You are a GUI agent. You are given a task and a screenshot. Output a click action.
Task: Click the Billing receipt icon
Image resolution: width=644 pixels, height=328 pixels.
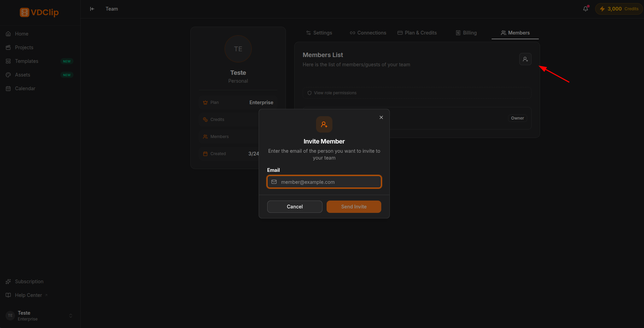(458, 33)
